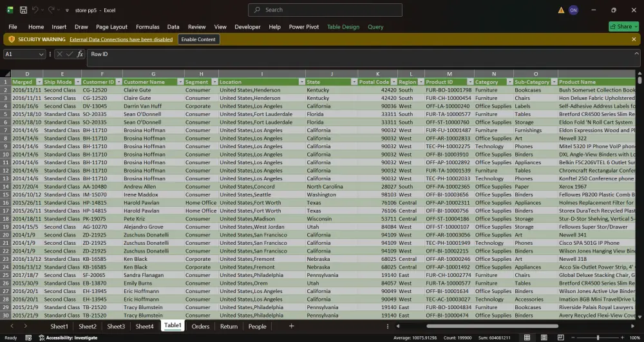Open the Insert ribbon tab
Screen dimensions: 644x342
59,26
